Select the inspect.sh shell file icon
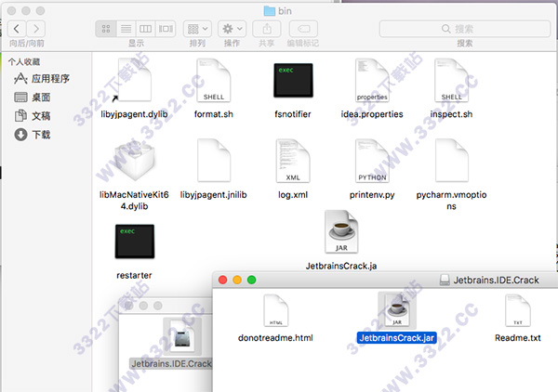 click(451, 80)
